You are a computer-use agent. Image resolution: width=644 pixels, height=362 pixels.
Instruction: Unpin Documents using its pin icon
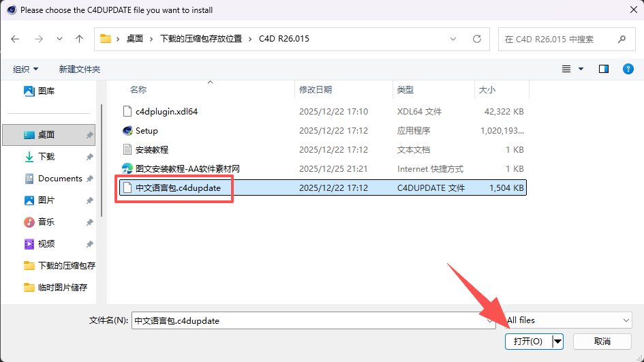89,179
